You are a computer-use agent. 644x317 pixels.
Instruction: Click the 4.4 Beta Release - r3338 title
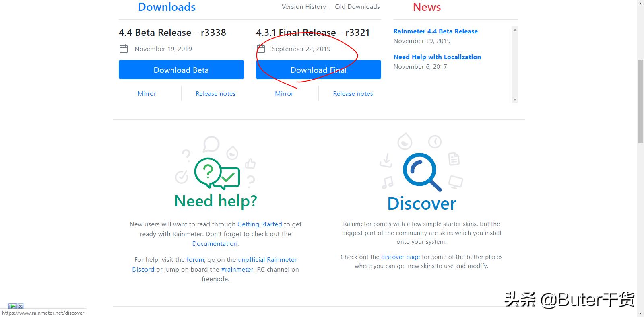[172, 32]
